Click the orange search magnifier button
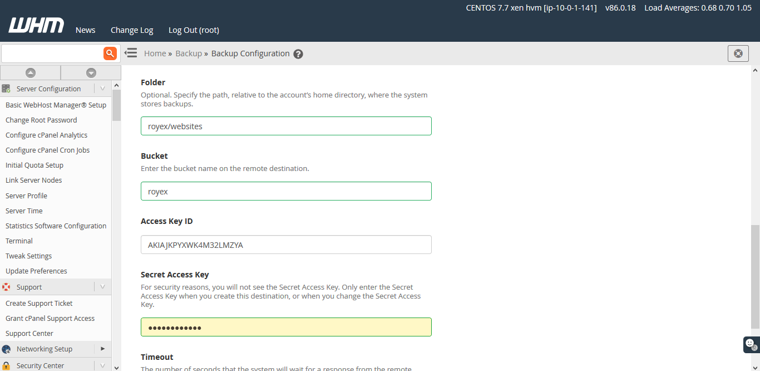The width and height of the screenshot is (760, 371). [110, 53]
